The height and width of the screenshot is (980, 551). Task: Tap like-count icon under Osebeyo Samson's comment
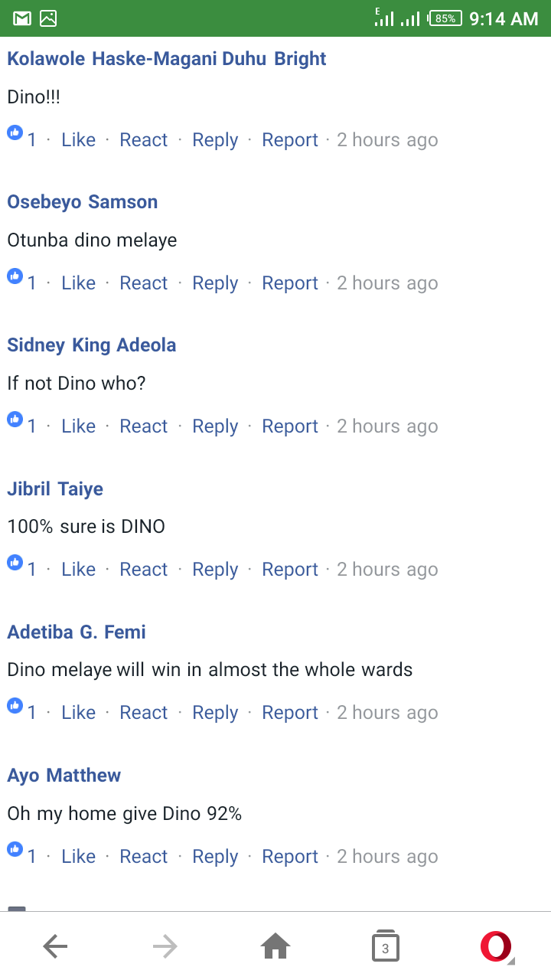tap(15, 276)
